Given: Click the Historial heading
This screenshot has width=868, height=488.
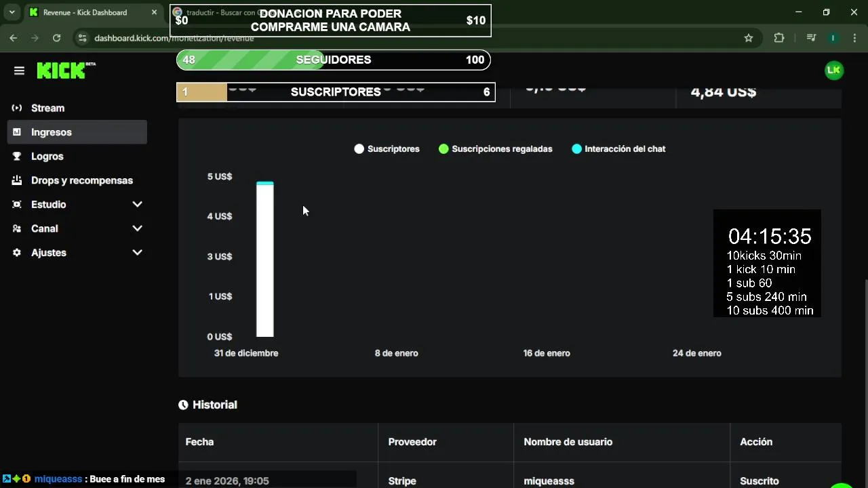Looking at the screenshot, I should tap(215, 405).
